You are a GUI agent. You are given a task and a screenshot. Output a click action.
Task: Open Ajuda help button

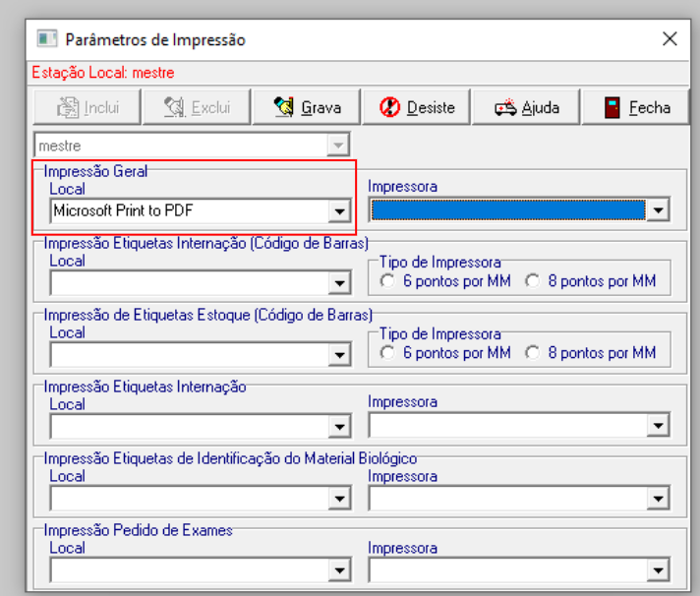526,107
